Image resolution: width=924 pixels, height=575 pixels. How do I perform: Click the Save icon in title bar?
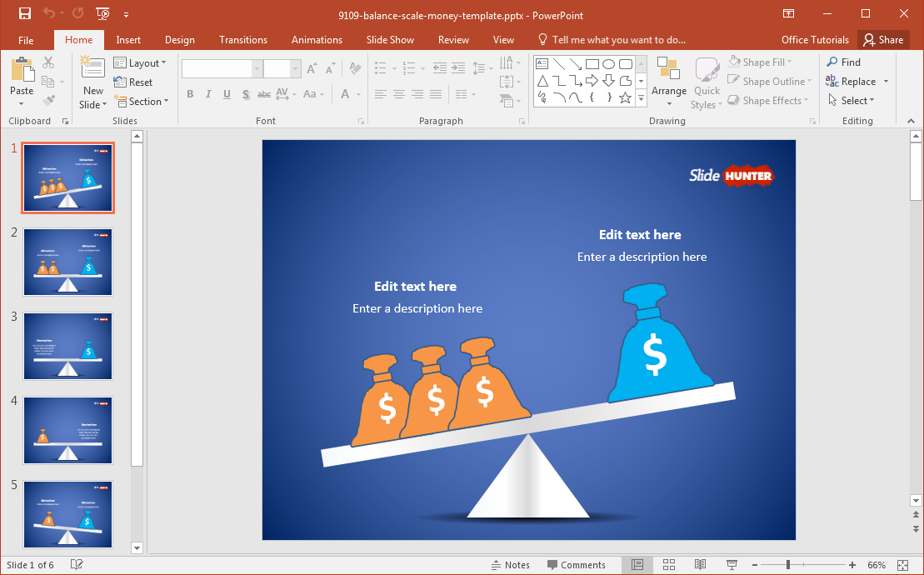pyautogui.click(x=24, y=14)
